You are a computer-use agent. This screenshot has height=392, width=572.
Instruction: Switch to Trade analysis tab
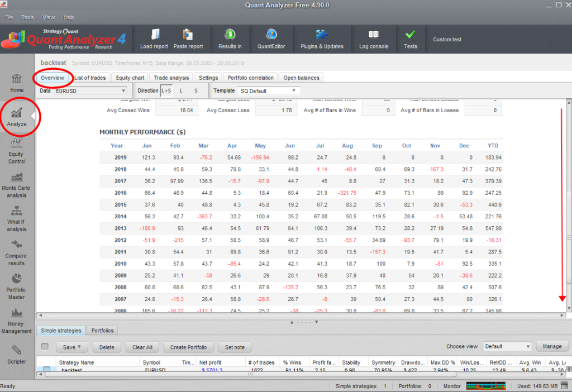(x=171, y=78)
